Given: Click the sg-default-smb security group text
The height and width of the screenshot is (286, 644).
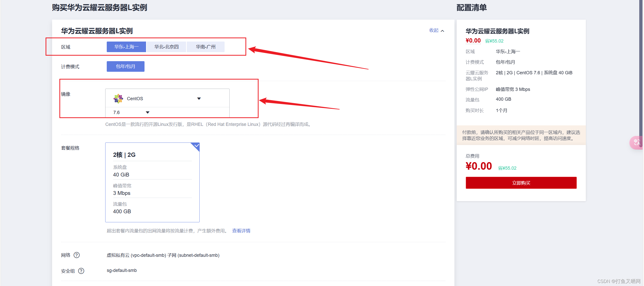Looking at the screenshot, I should click(x=122, y=270).
